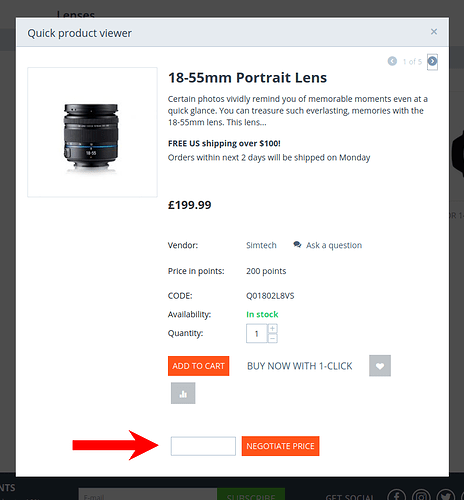Increase quantity with plus stepper
The height and width of the screenshot is (500, 464).
pyautogui.click(x=272, y=328)
